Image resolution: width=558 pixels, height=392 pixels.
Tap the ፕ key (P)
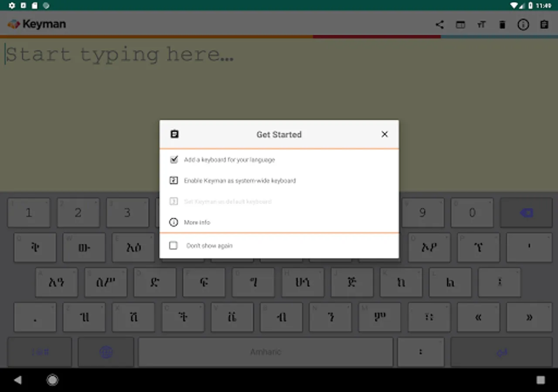pos(478,247)
